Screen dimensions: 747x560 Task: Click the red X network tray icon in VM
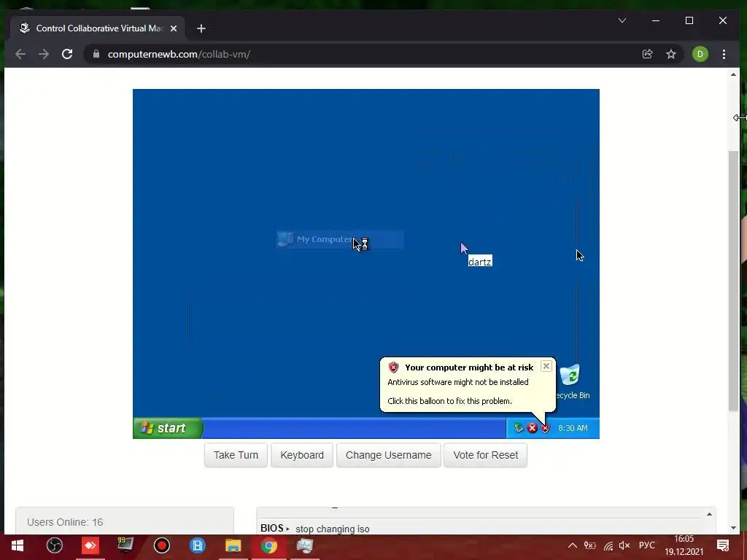point(532,428)
